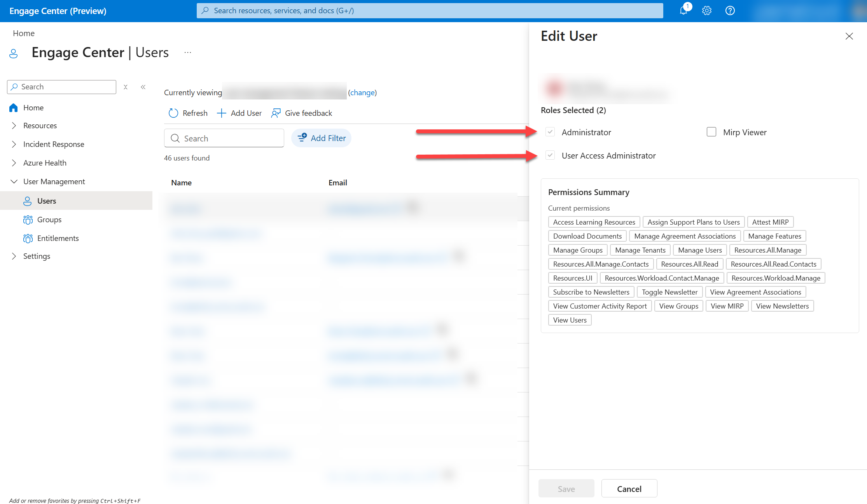Click the Add User button label
Image resolution: width=867 pixels, height=504 pixels.
click(246, 113)
